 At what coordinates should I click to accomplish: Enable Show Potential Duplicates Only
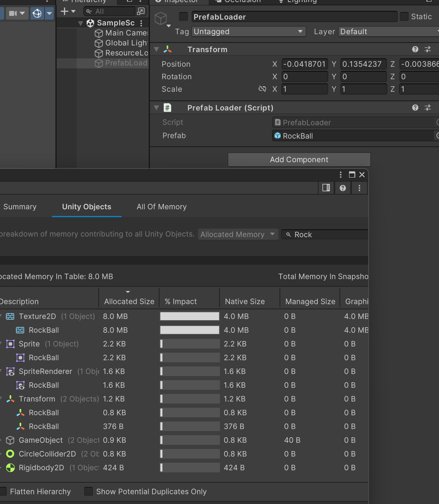[88, 491]
